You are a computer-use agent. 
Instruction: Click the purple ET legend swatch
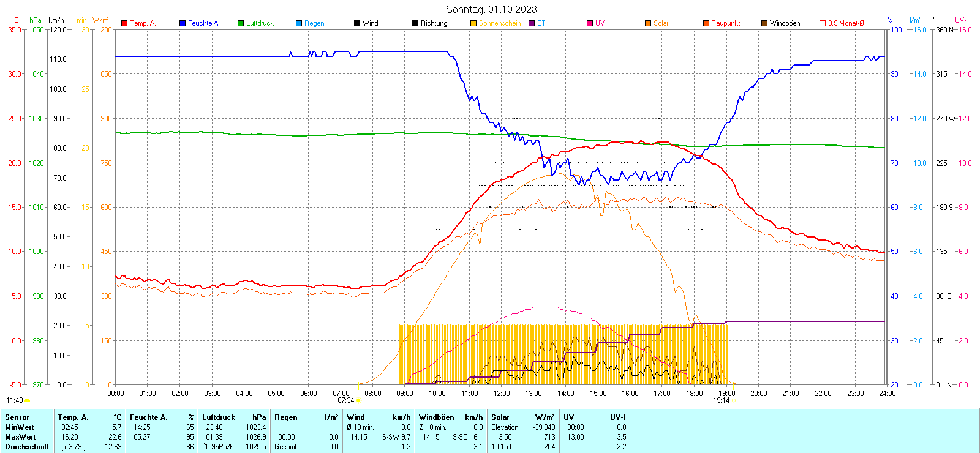click(532, 23)
